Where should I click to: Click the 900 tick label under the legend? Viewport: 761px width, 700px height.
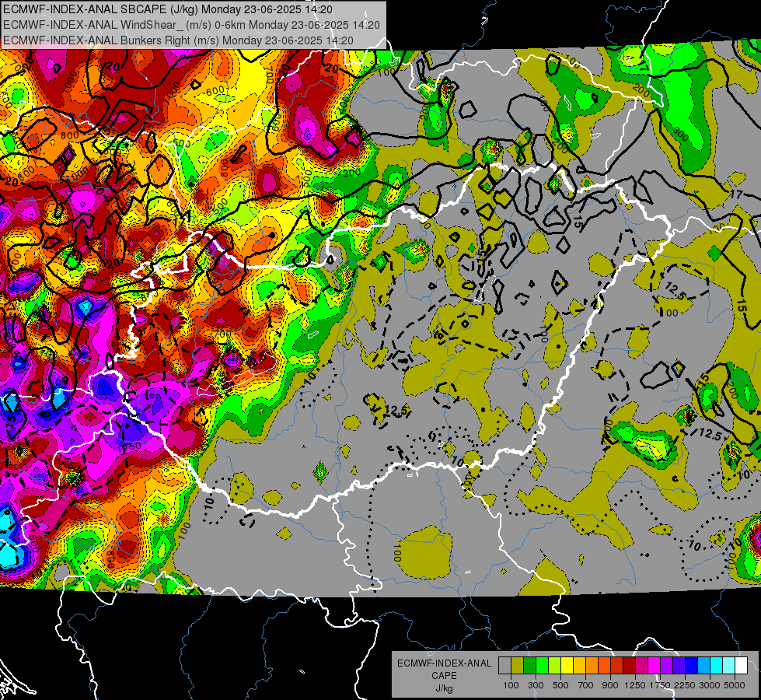coord(610,685)
